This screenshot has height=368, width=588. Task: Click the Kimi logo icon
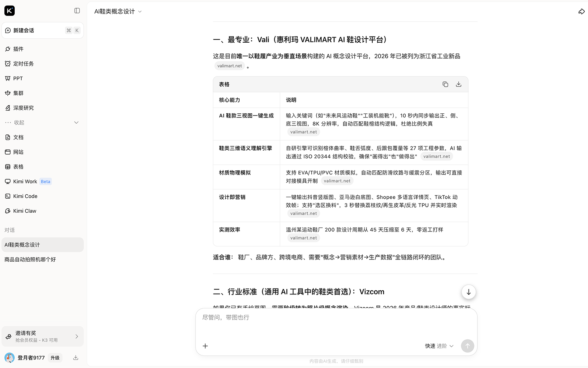point(10,11)
